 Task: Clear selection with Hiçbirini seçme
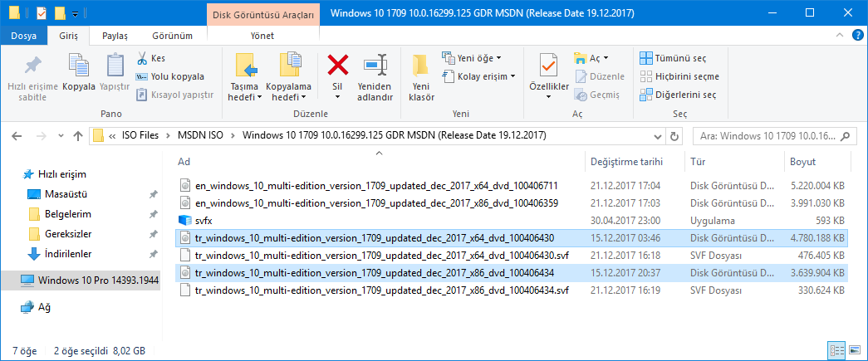pyautogui.click(x=679, y=76)
